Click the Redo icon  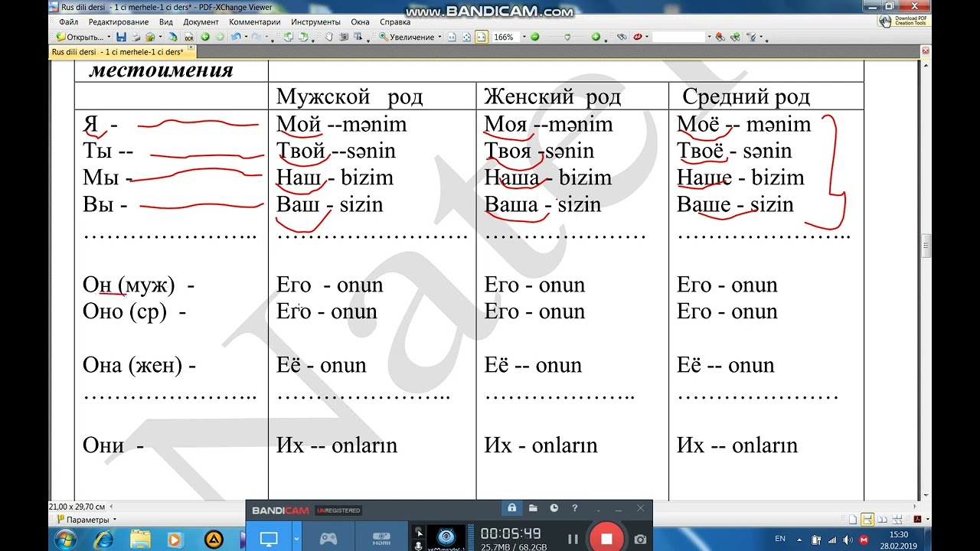point(257,37)
